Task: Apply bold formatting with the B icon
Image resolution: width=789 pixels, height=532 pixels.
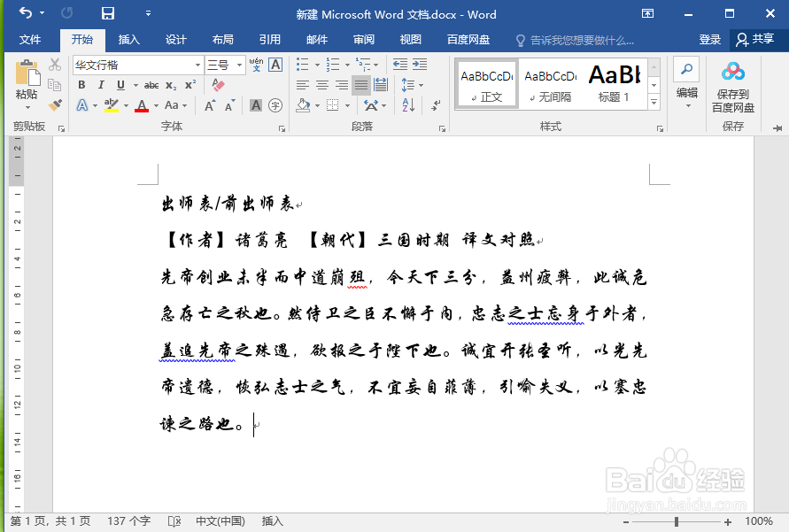Action: (x=81, y=85)
